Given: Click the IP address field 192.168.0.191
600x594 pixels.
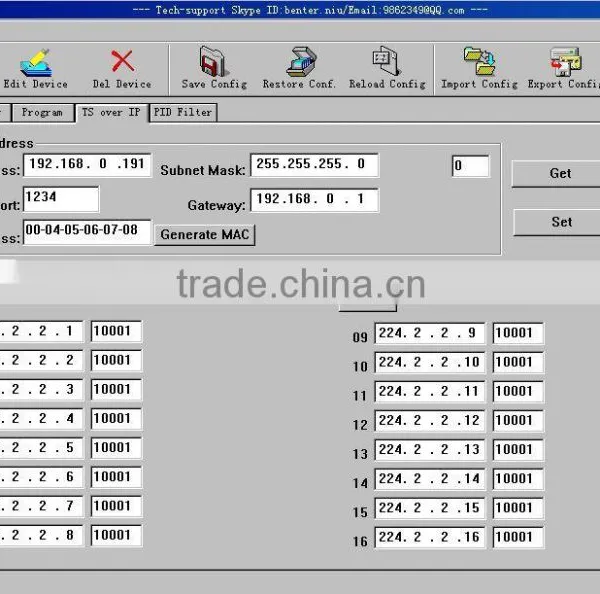Looking at the screenshot, I should (87, 165).
